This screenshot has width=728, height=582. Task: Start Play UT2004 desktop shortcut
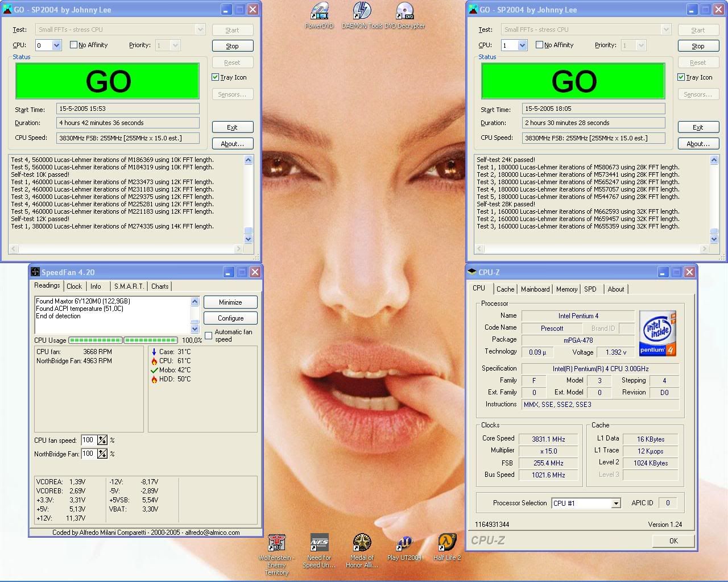click(x=404, y=543)
